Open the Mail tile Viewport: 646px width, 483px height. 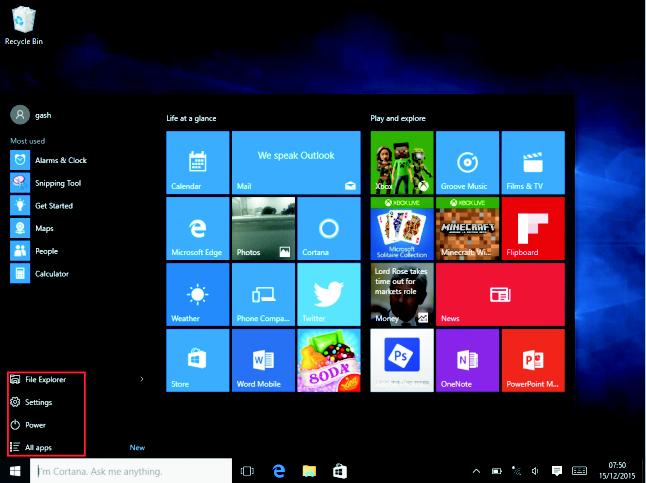[296, 162]
